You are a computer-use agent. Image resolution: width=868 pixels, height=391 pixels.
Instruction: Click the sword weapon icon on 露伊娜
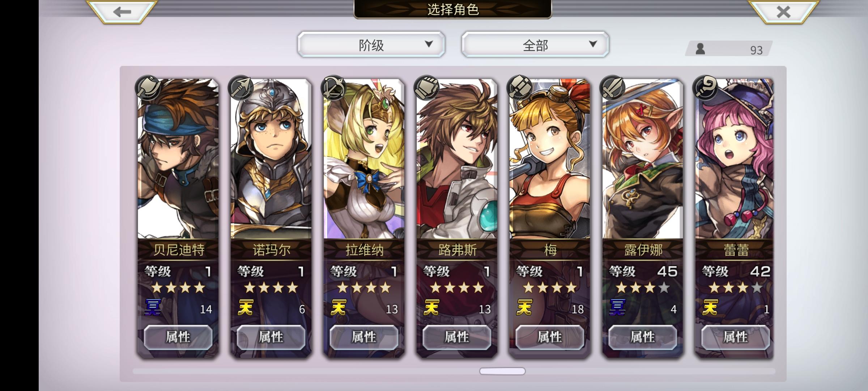coord(613,88)
